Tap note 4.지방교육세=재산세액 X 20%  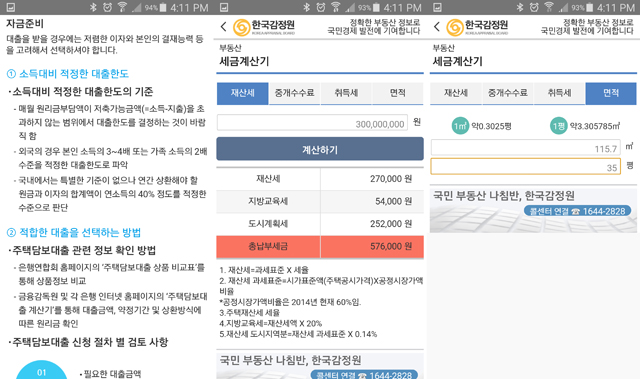pyautogui.click(x=271, y=324)
